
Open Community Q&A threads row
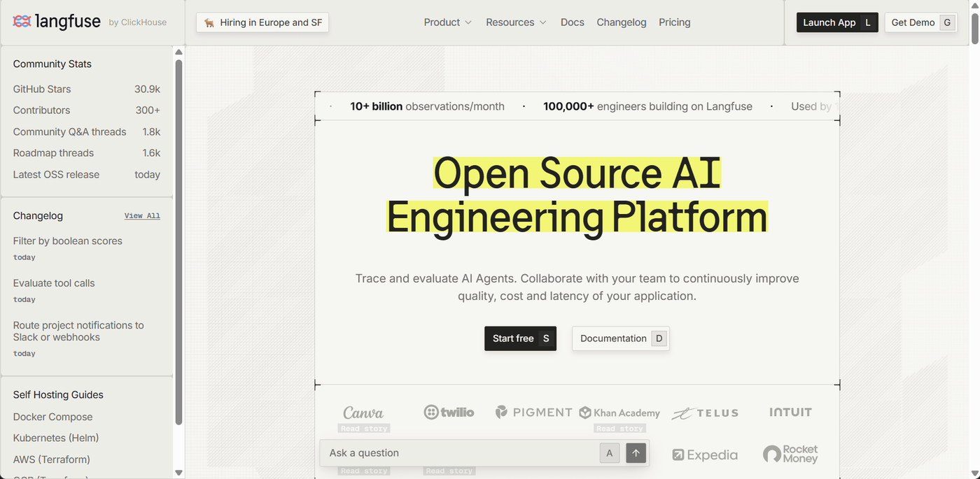87,131
